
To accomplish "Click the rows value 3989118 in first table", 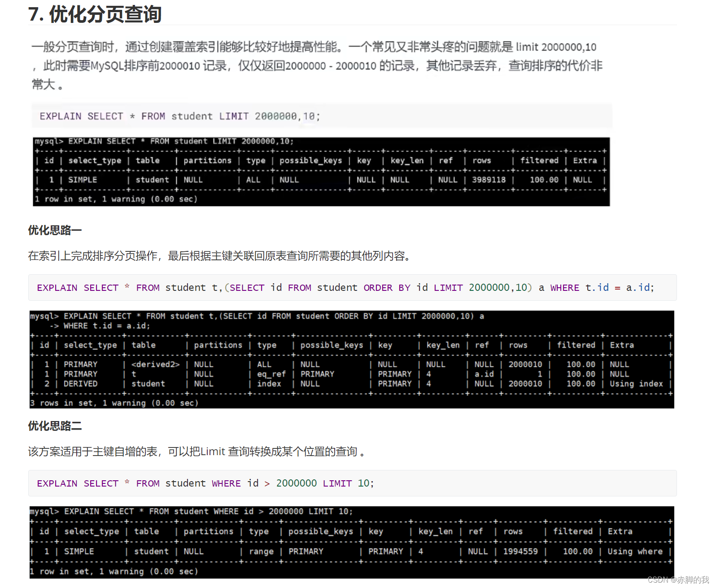I will click(x=489, y=180).
